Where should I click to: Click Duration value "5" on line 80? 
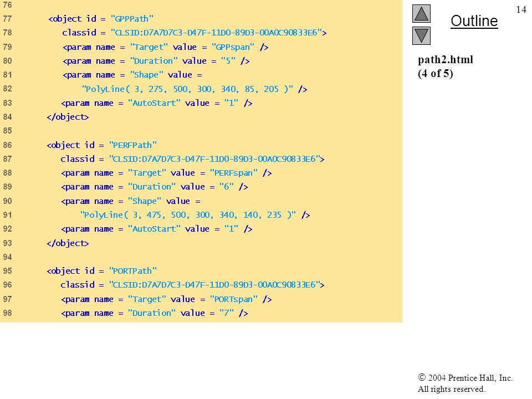[x=228, y=61]
